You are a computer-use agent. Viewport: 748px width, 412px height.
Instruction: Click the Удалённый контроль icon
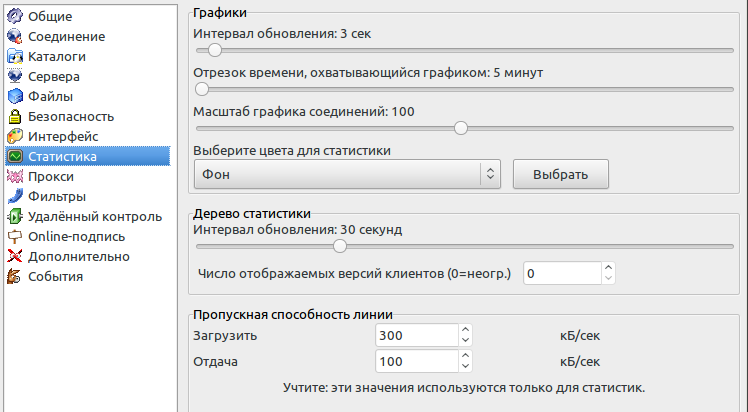15,216
